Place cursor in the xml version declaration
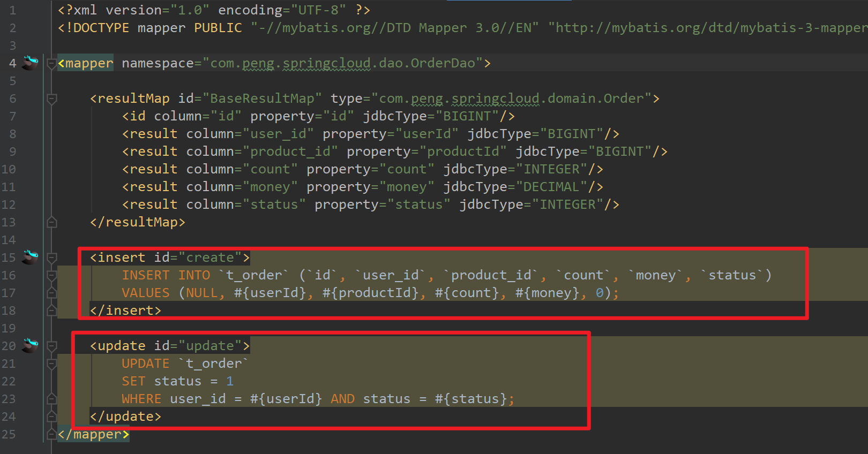This screenshot has height=454, width=868. point(214,10)
